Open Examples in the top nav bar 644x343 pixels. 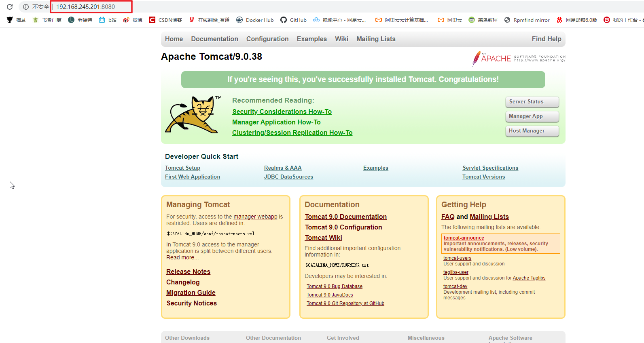click(x=312, y=39)
